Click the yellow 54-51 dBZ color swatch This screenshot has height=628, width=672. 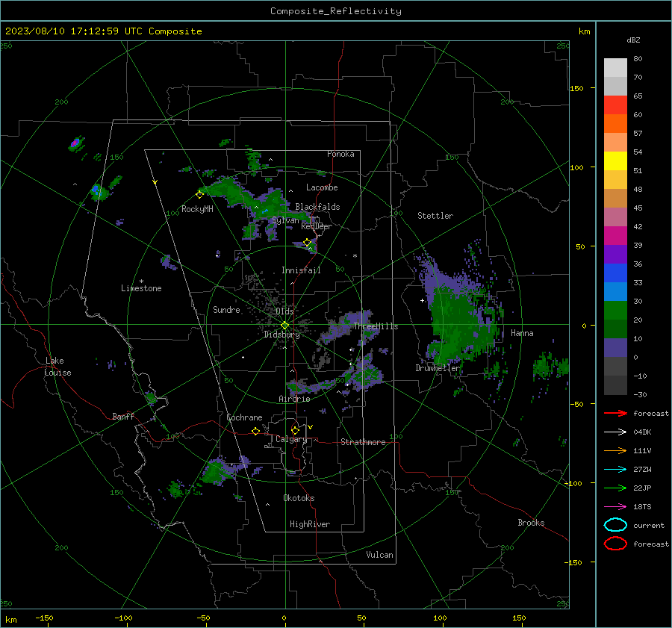click(615, 161)
